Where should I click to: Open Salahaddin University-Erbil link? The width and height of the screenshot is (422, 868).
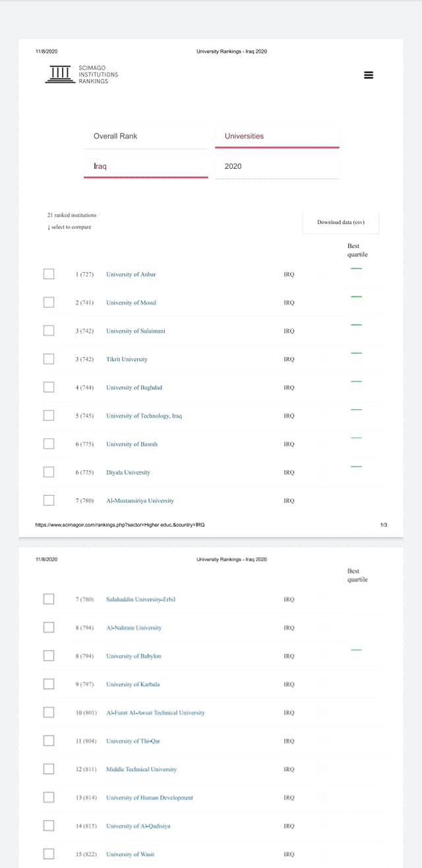point(140,599)
